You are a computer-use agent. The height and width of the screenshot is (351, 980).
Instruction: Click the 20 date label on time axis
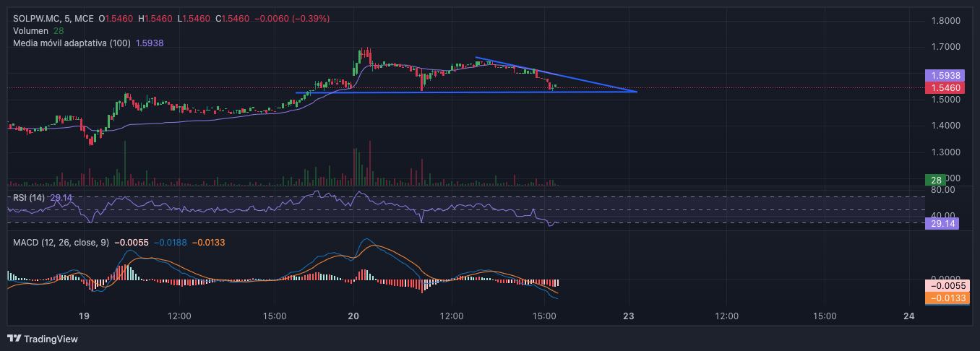point(353,316)
